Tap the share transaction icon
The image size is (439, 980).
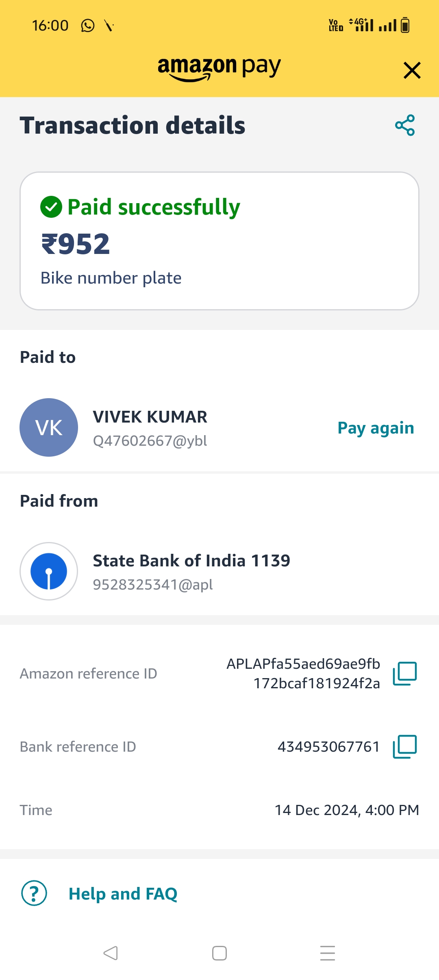click(405, 125)
